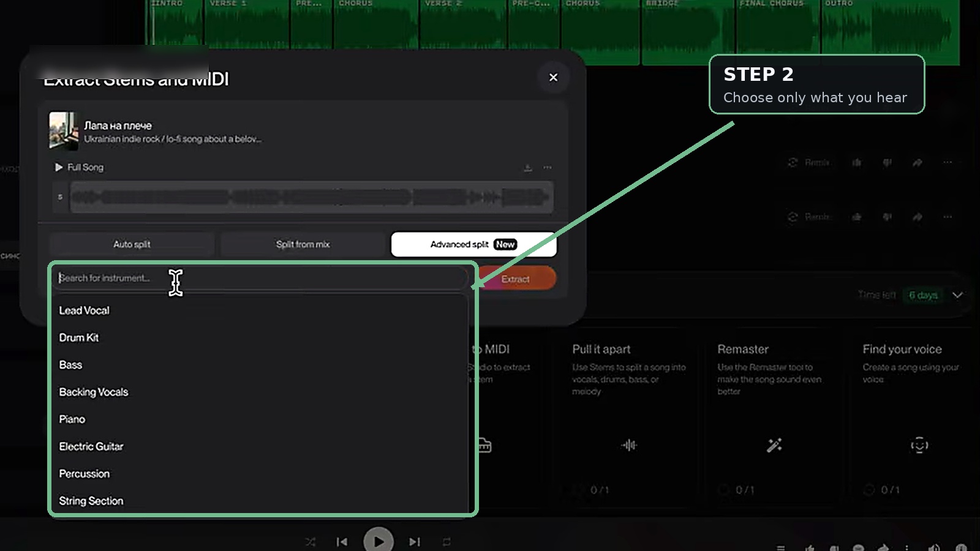This screenshot has height=551, width=980.
Task: Click the orange Extract button
Action: 516,279
